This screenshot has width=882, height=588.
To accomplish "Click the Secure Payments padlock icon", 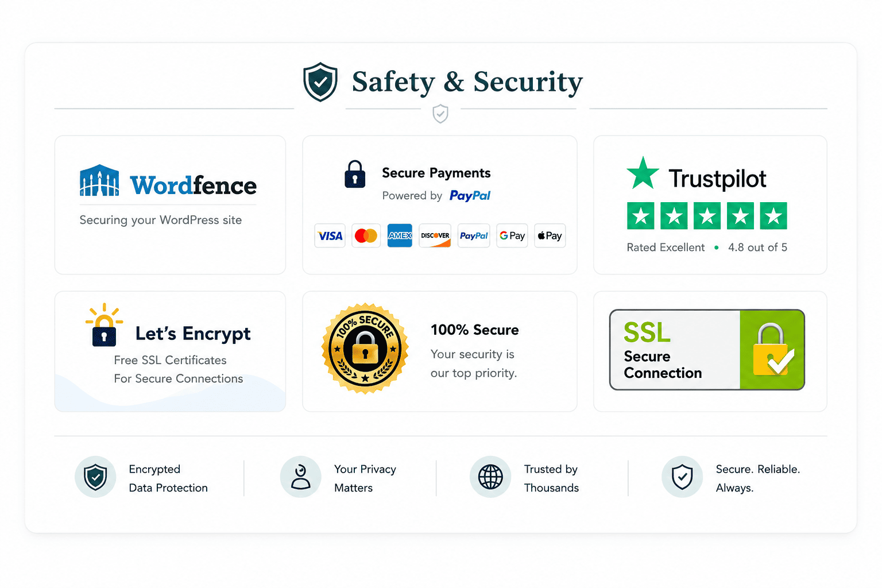I will click(355, 175).
